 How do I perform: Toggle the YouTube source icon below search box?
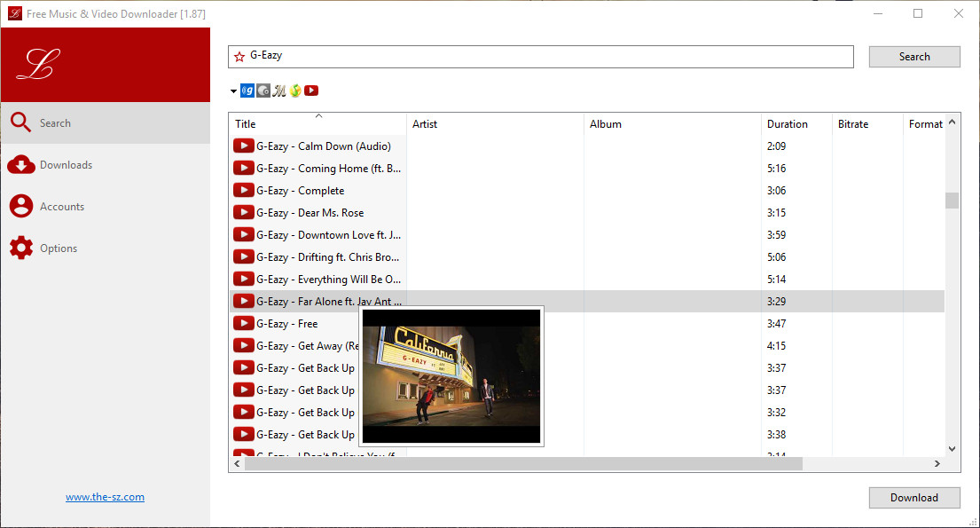tap(311, 91)
